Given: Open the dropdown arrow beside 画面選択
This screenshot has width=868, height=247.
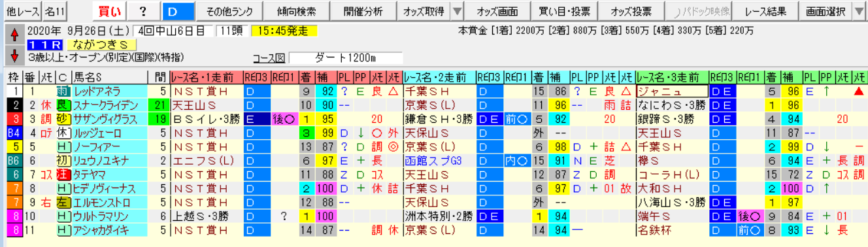Looking at the screenshot, I should coord(858,11).
